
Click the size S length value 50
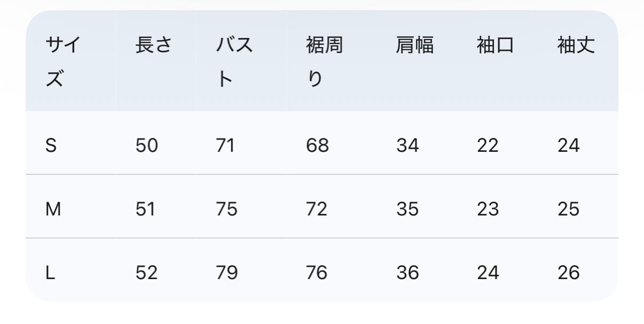(146, 145)
